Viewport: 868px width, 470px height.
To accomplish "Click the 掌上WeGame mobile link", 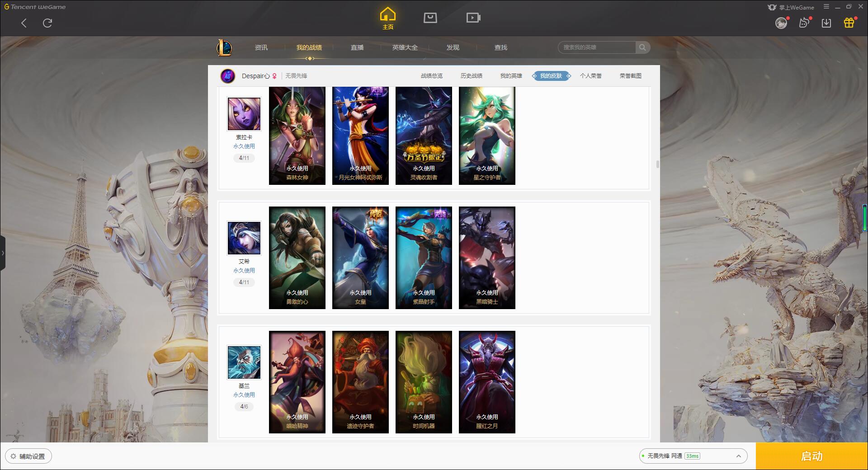I will point(791,7).
